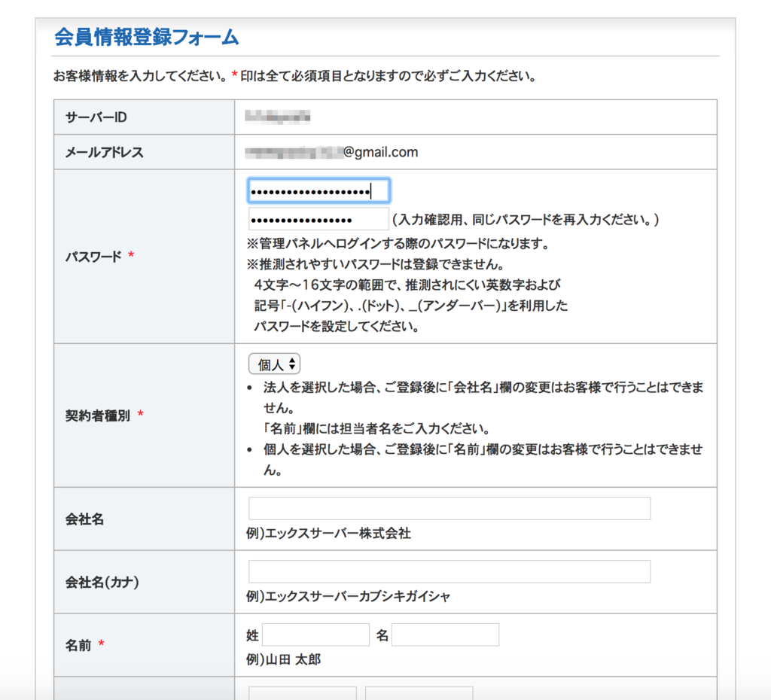Click the password confirmation input field
Screen dimensions: 771x700
[316, 218]
